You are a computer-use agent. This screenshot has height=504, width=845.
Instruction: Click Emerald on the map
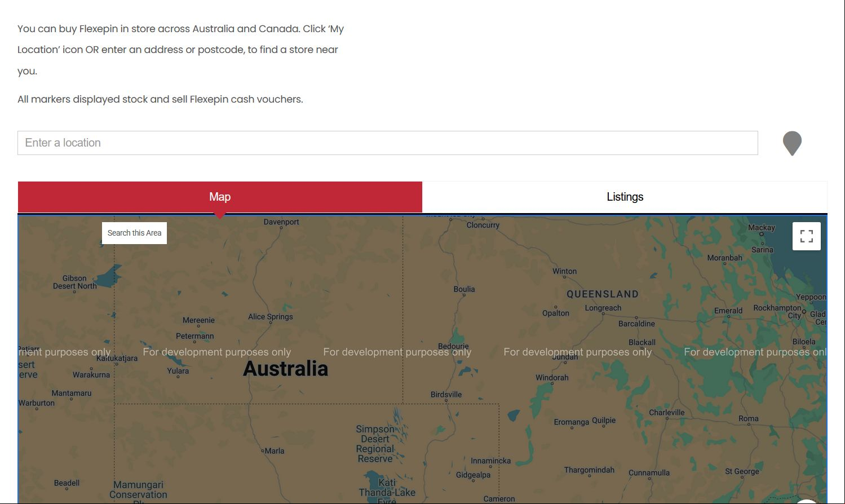pyautogui.click(x=728, y=311)
